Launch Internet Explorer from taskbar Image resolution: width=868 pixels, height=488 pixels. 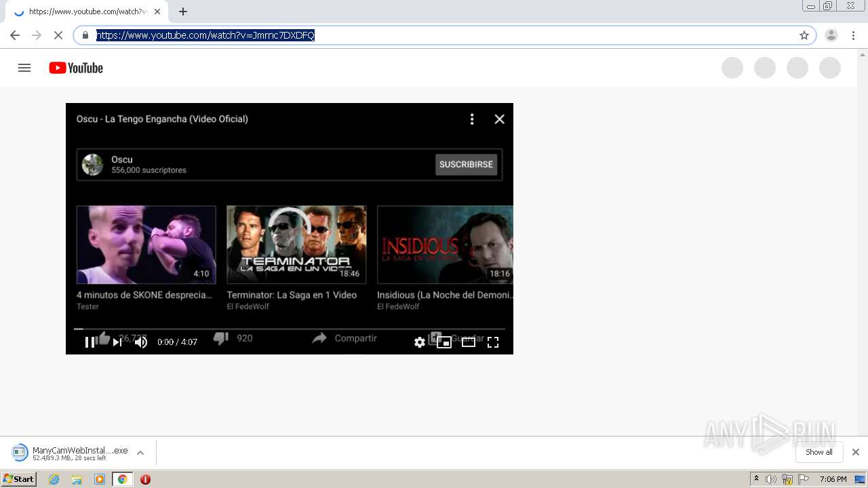tap(54, 479)
